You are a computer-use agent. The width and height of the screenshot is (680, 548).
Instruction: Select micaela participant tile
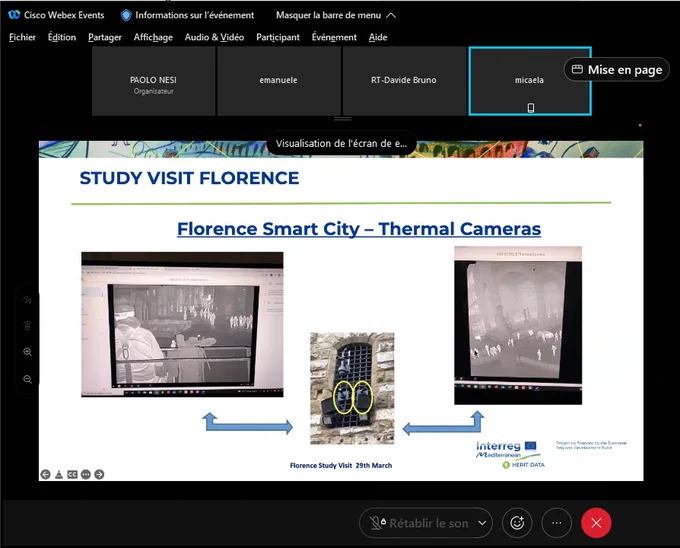530,81
